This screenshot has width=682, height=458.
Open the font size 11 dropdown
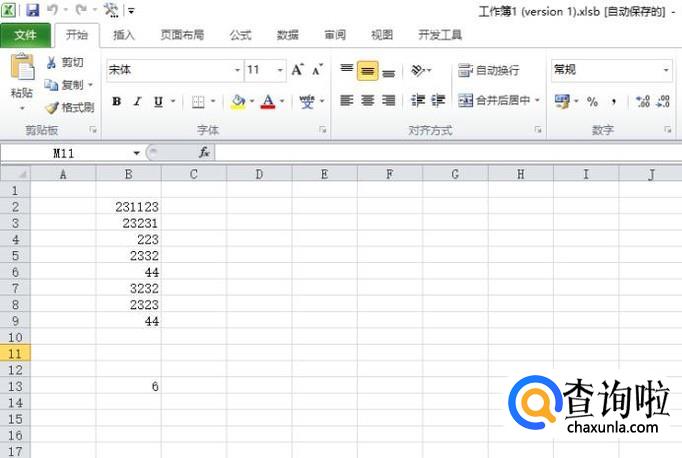click(x=280, y=70)
